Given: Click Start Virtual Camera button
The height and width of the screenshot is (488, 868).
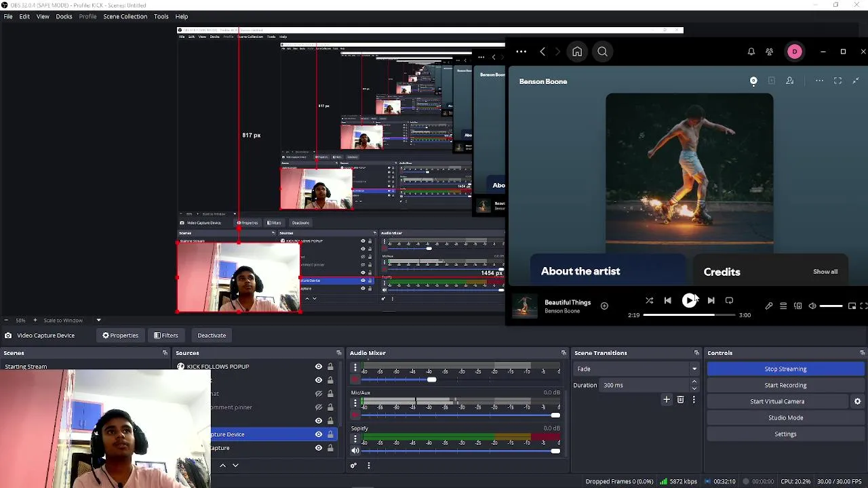Looking at the screenshot, I should 777,401.
